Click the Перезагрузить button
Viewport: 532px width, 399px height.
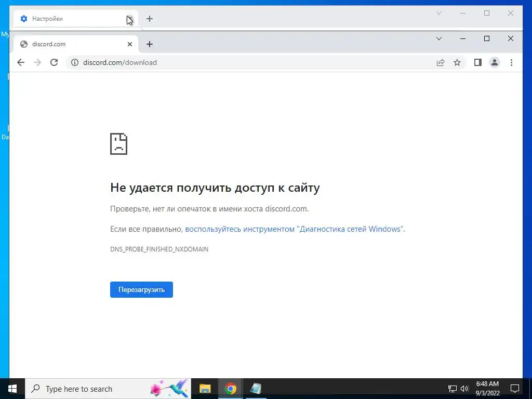141,289
